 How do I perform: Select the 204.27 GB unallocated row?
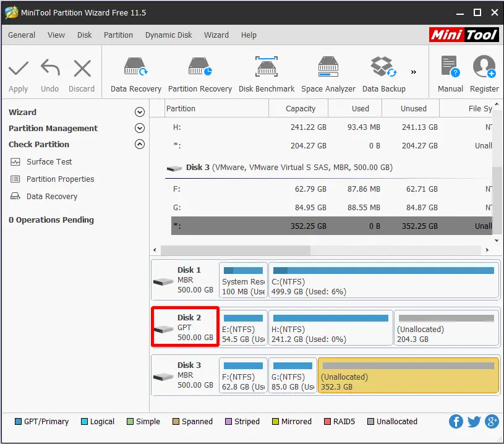click(x=331, y=146)
